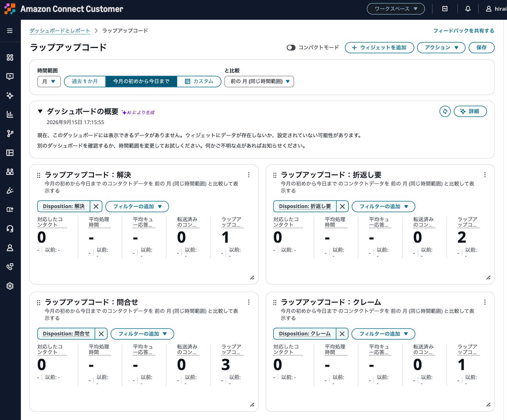Remove the Disposition: 折返し要 filter
This screenshot has width=507, height=420.
[342, 206]
